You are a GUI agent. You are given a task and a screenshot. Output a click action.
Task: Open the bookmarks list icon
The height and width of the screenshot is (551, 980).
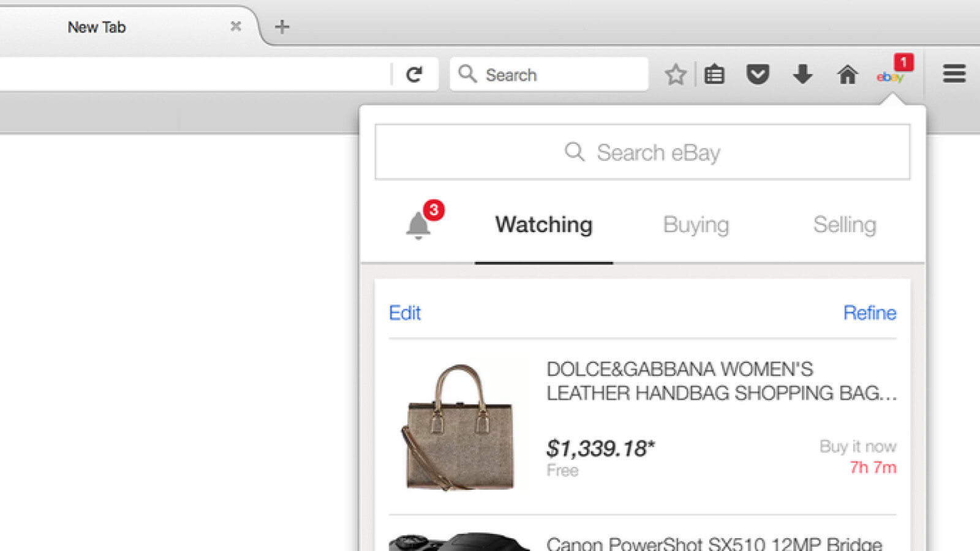tap(714, 75)
